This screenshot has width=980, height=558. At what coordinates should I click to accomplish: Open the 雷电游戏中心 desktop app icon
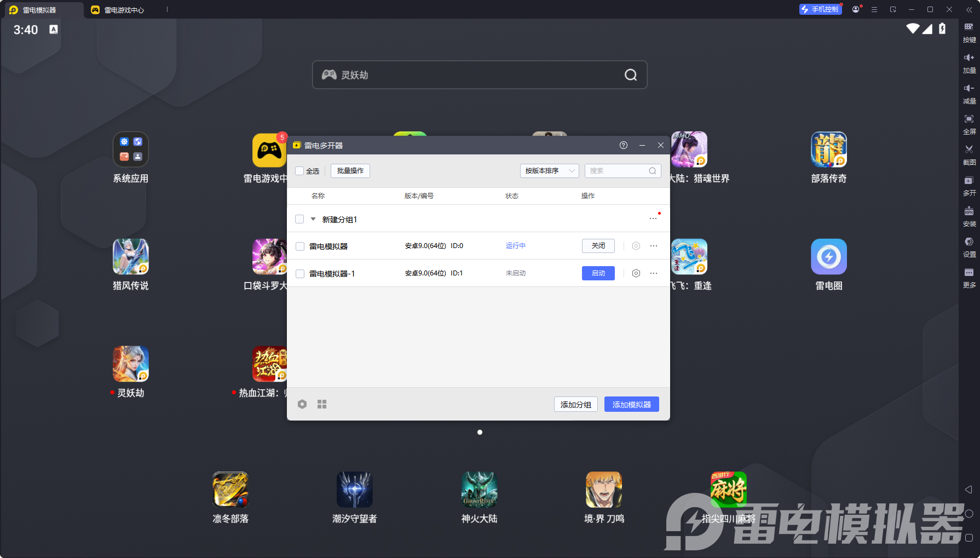pyautogui.click(x=269, y=150)
